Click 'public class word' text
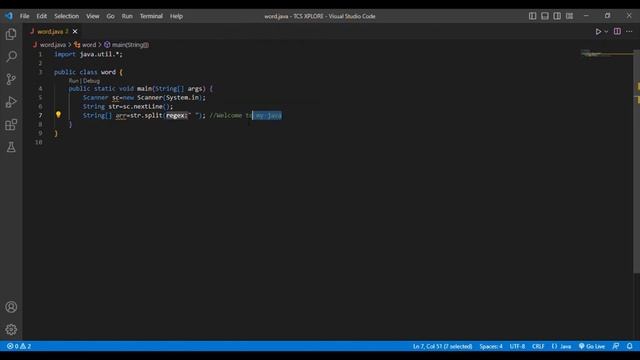Viewport: 640px width, 360px height. coord(85,72)
